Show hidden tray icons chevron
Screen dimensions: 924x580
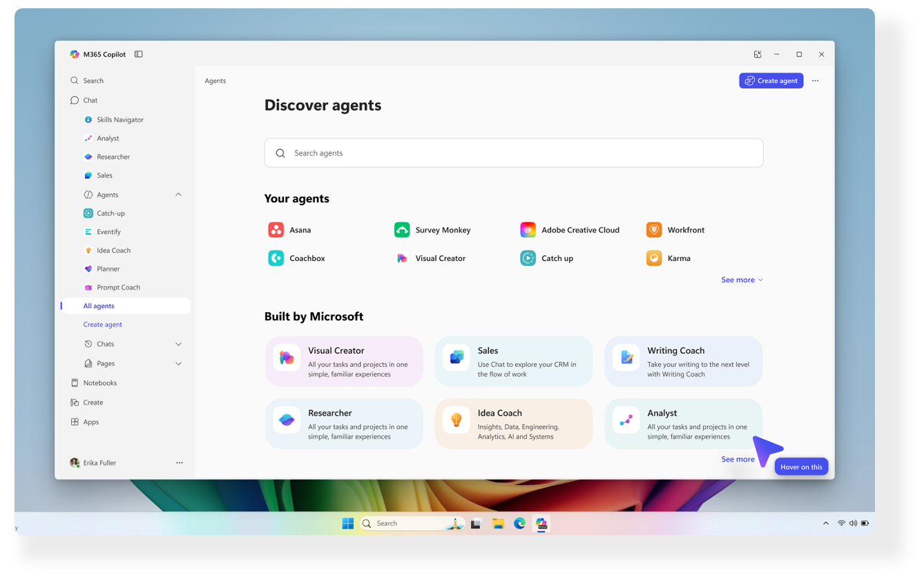[x=826, y=523]
